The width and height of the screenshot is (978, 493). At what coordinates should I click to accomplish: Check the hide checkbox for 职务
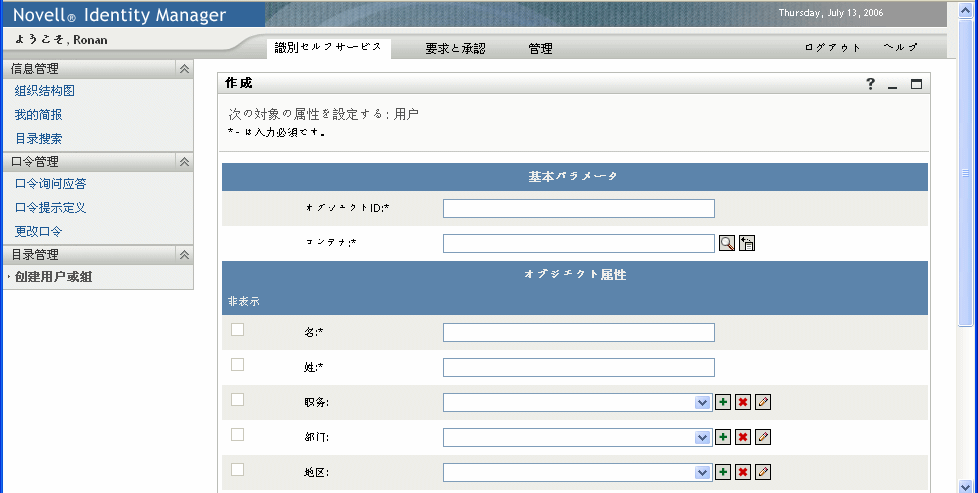click(237, 399)
